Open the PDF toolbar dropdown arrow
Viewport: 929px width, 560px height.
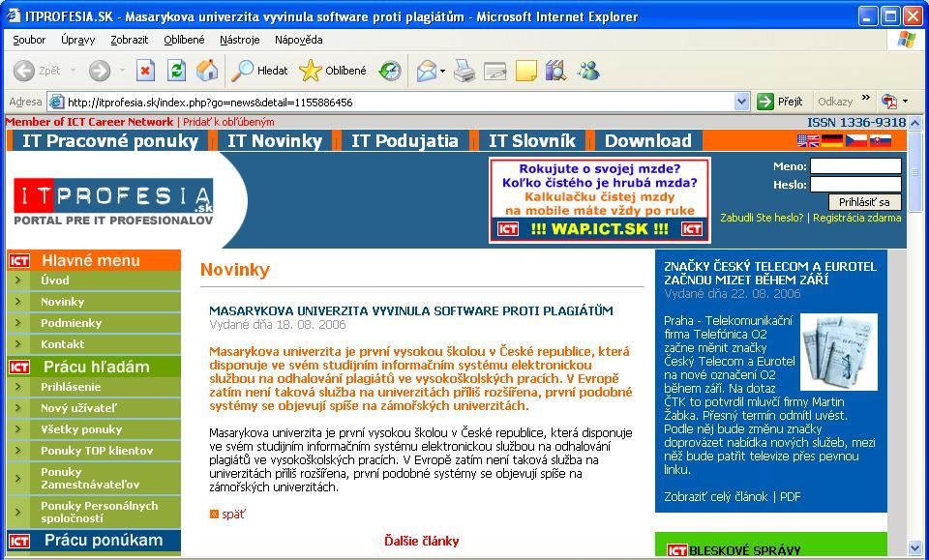[x=905, y=102]
